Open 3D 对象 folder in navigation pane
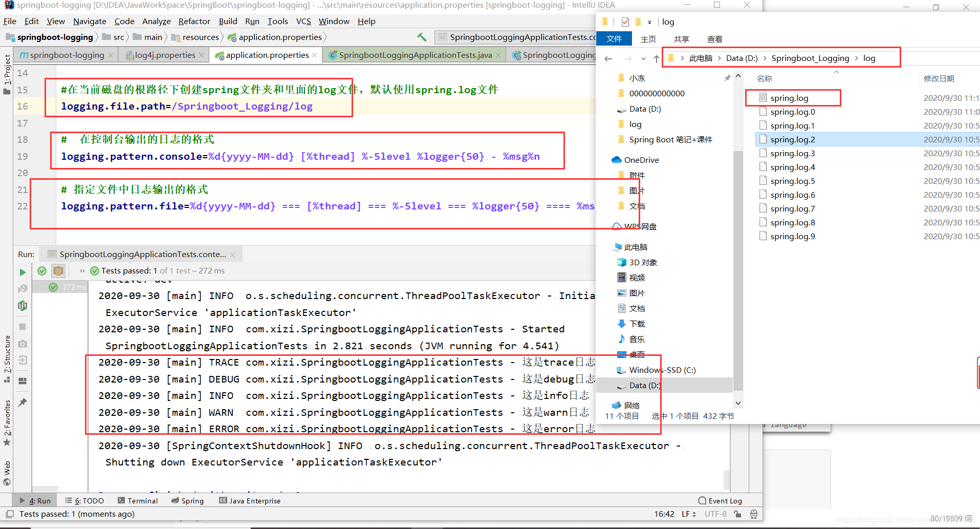The height and width of the screenshot is (529, 980). [x=643, y=262]
